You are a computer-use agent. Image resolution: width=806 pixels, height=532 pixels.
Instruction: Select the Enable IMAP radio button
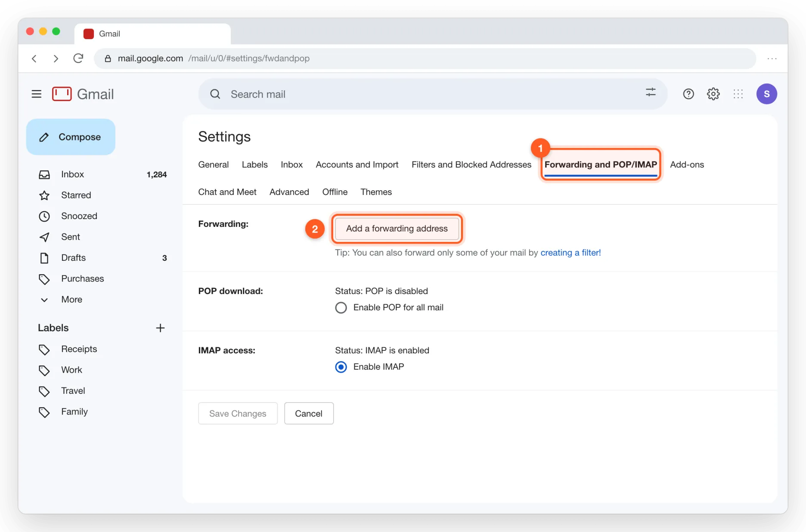click(x=341, y=367)
